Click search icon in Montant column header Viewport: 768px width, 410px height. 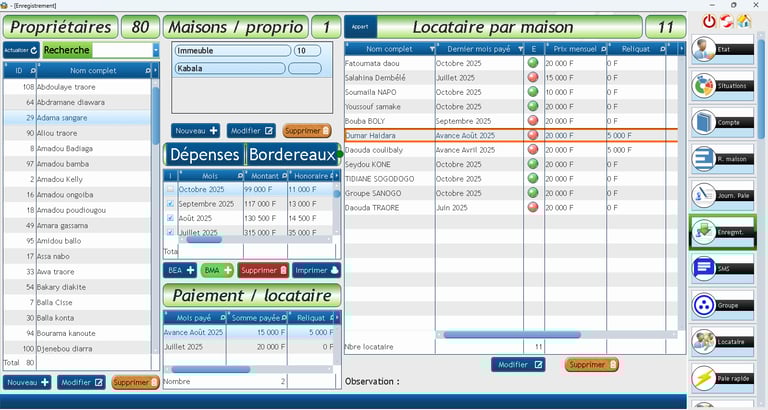(284, 176)
